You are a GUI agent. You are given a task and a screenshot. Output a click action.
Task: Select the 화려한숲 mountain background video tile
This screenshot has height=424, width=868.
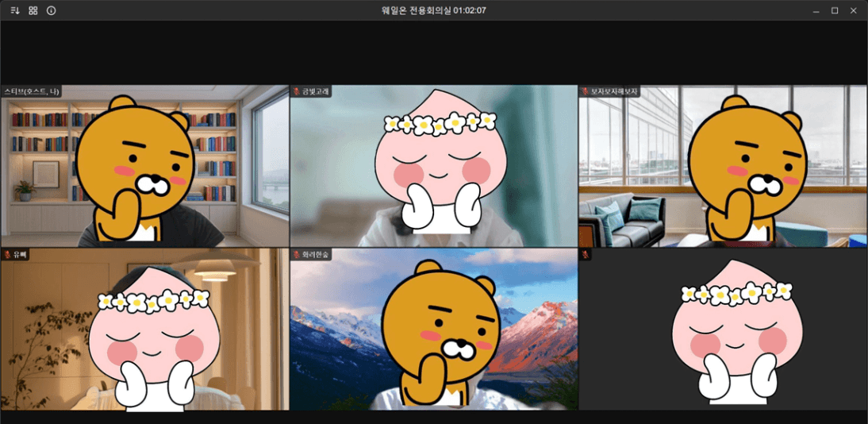(x=433, y=330)
